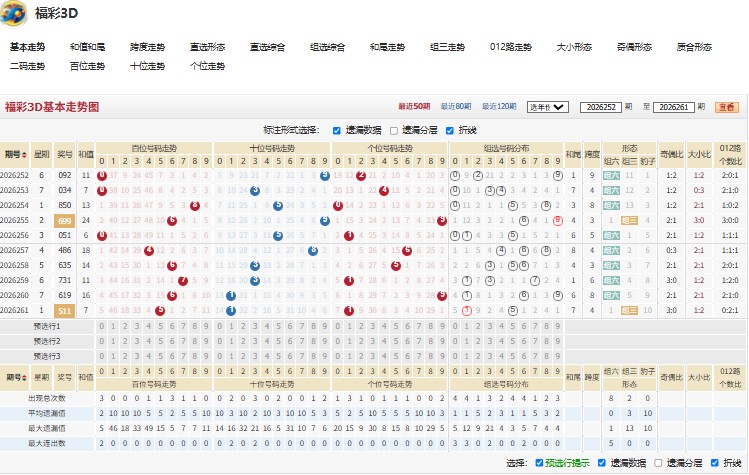Sort by 期号 in lower header row

tap(16, 377)
